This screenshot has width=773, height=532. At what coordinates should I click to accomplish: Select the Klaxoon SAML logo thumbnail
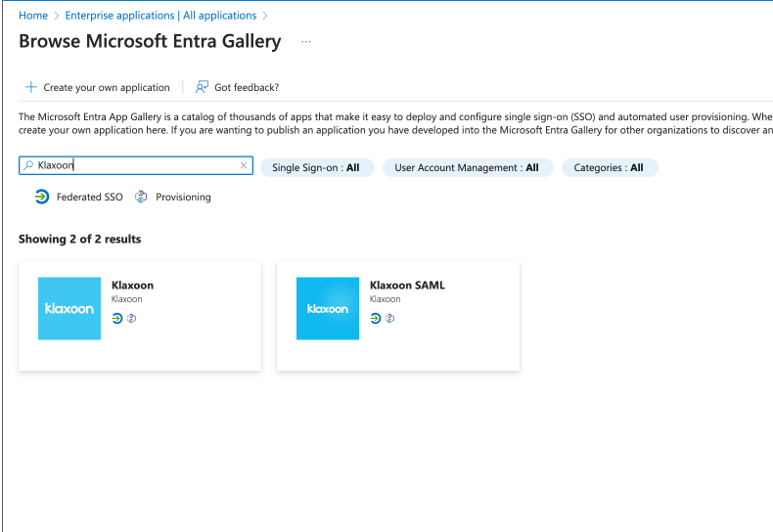coord(328,308)
